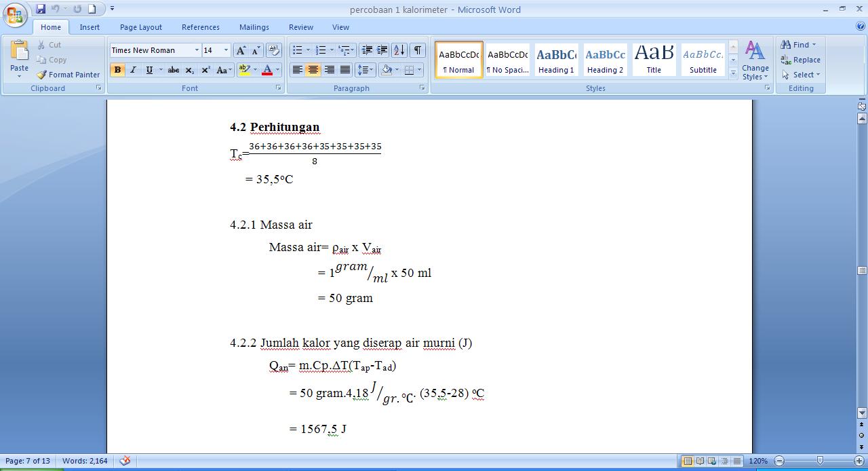Open the View tab

(340, 27)
